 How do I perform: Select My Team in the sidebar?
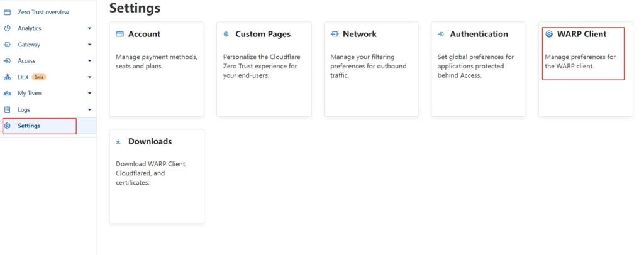click(x=30, y=94)
